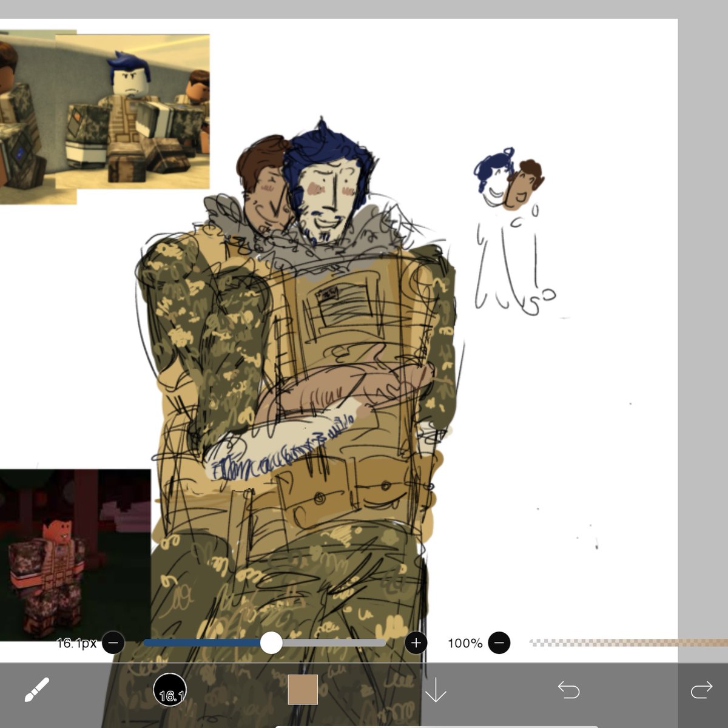The width and height of the screenshot is (728, 728).
Task: Select the paintbrush tool in the bottom toolbar
Action: pyautogui.click(x=36, y=689)
